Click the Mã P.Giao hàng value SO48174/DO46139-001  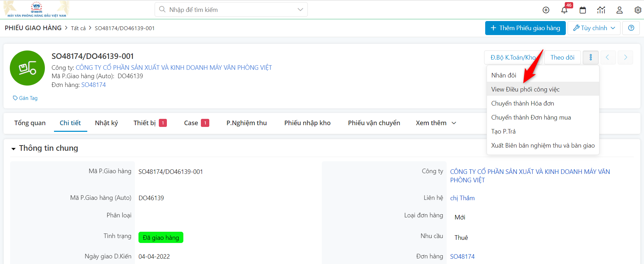pyautogui.click(x=171, y=172)
